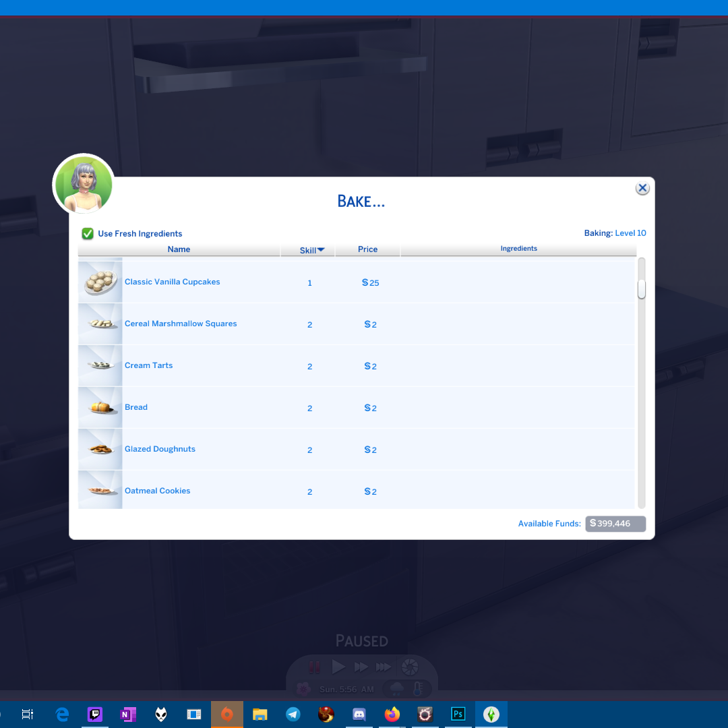Click the Sun. 5:56 AM game clock
The image size is (728, 728).
(346, 690)
